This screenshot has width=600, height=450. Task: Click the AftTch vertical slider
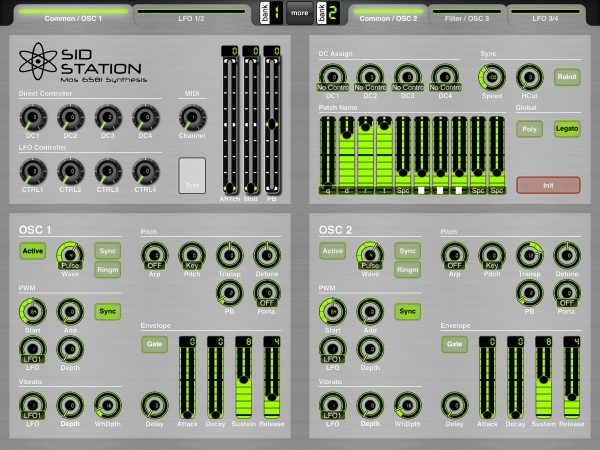click(230, 125)
